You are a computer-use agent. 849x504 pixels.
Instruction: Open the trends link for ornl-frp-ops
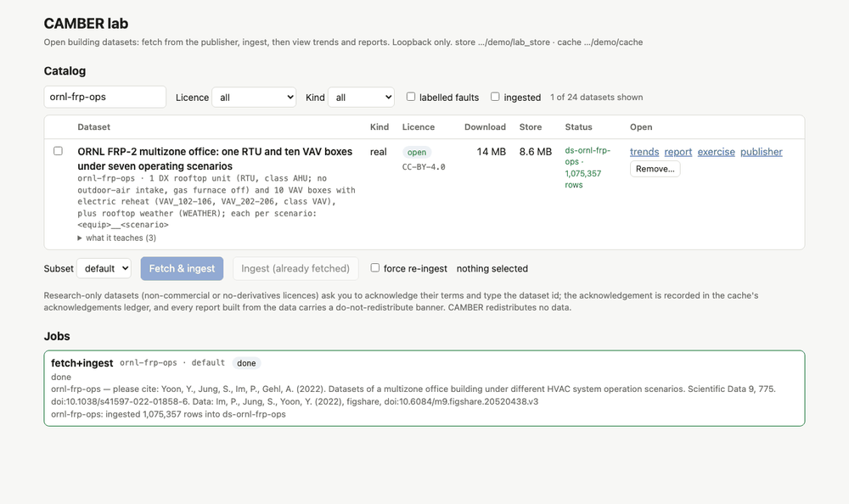click(644, 152)
